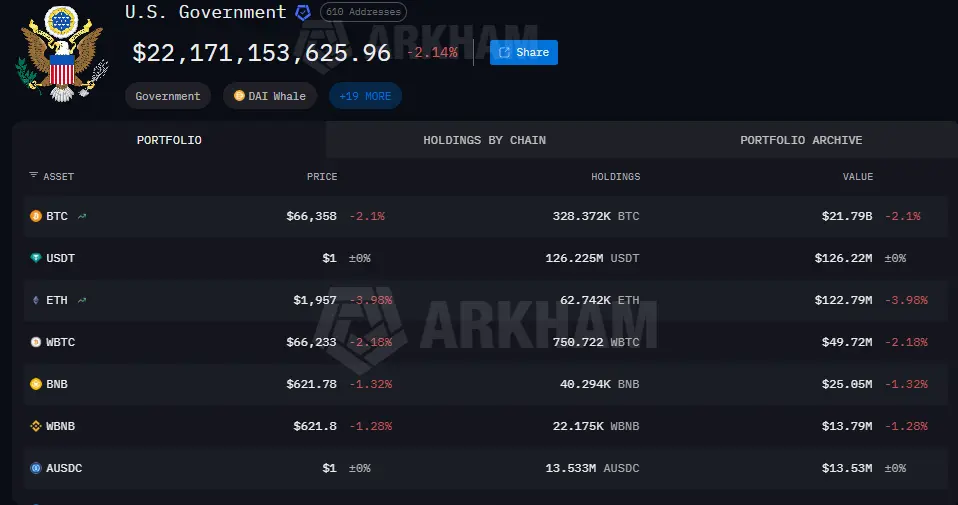Click the BNB coin icon
The image size is (958, 505).
click(35, 385)
